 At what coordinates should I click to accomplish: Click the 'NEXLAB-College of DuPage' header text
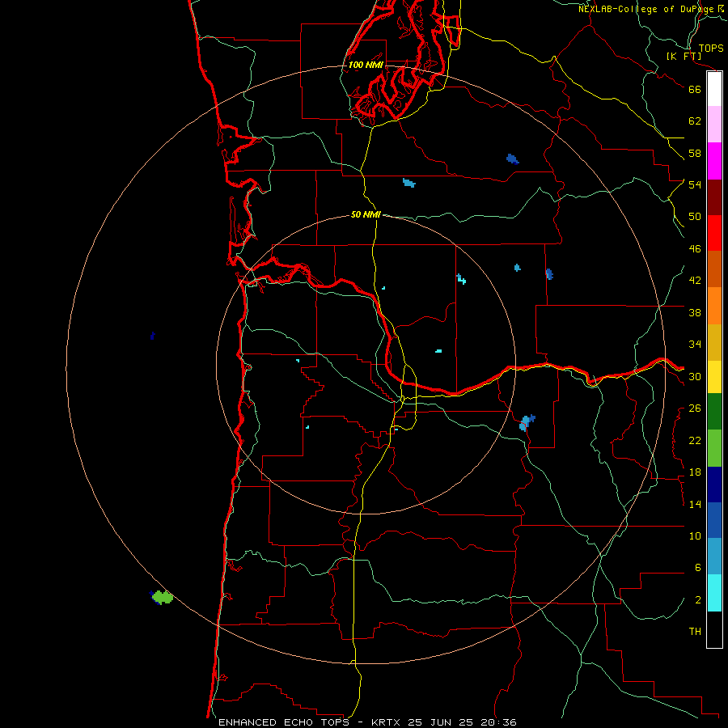[x=645, y=9]
